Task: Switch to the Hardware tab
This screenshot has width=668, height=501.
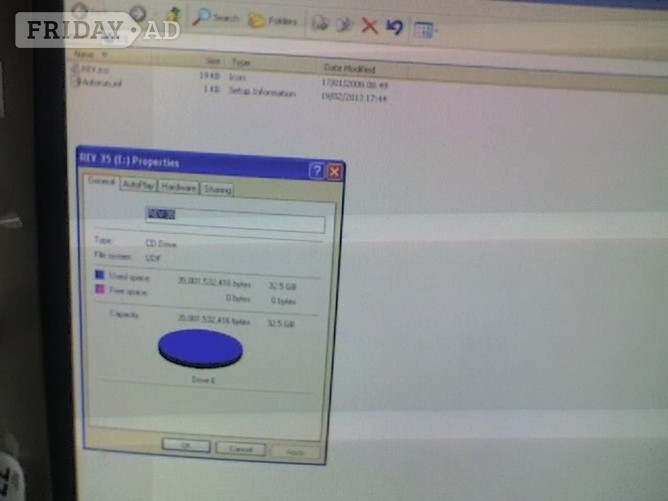Action: coord(179,187)
